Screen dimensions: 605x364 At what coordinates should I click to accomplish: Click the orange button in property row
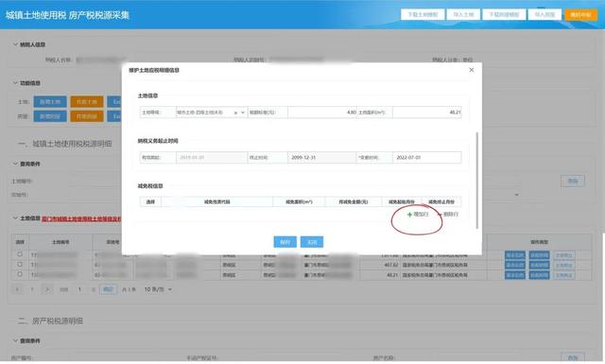(87, 116)
